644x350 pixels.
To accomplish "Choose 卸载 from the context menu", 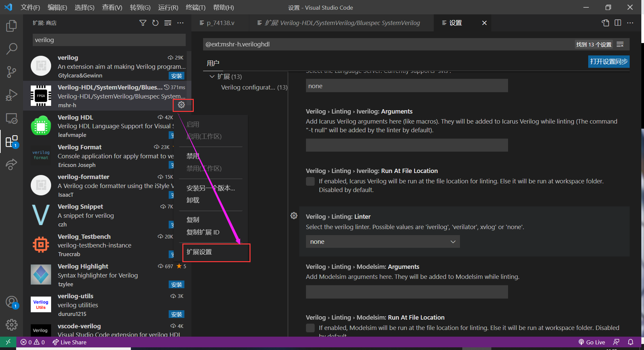I will 193,200.
